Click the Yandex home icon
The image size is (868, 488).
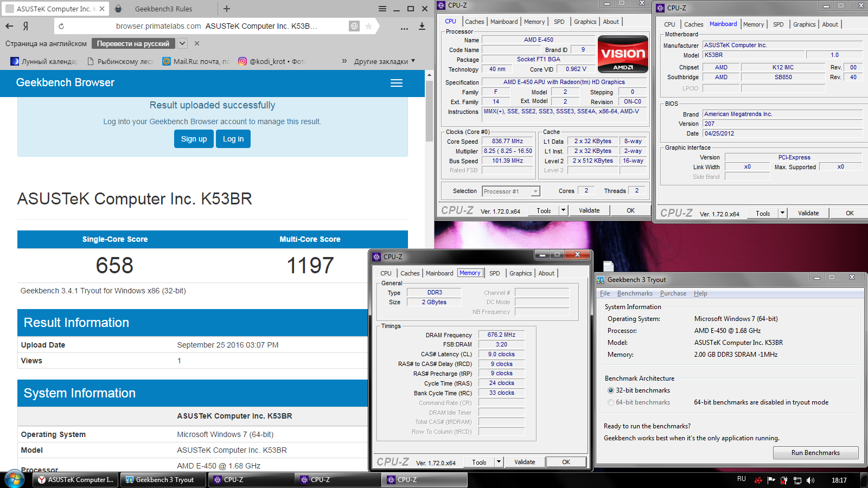(25, 26)
